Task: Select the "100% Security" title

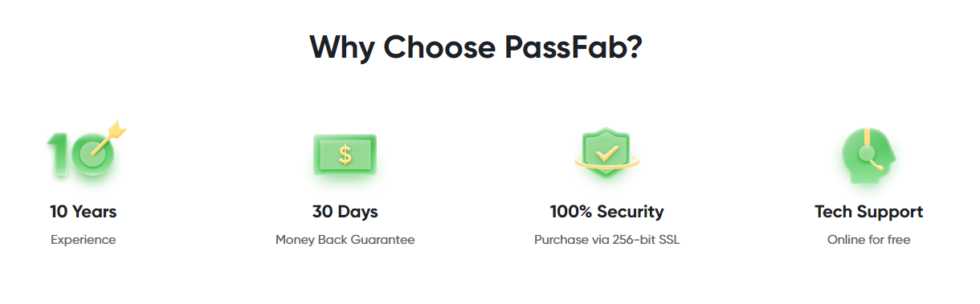Action: [607, 212]
